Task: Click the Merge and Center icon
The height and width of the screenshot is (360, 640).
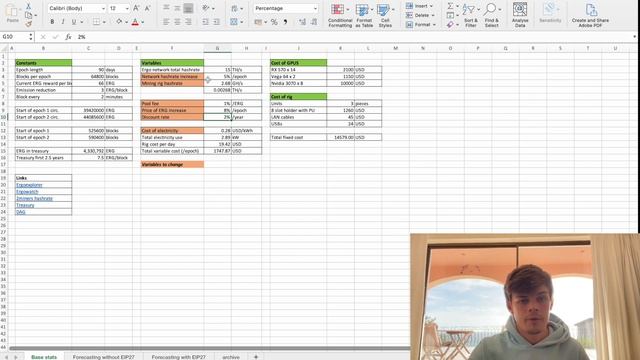Action: (x=233, y=22)
